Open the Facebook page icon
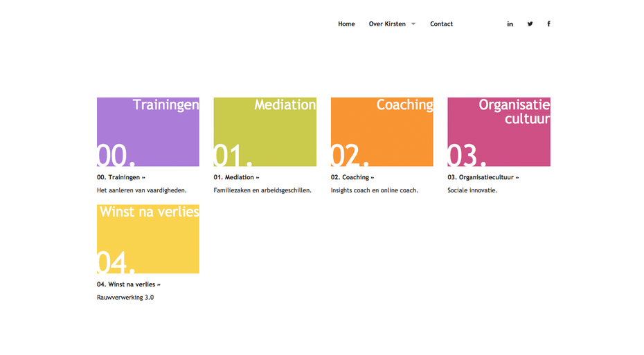 click(548, 24)
